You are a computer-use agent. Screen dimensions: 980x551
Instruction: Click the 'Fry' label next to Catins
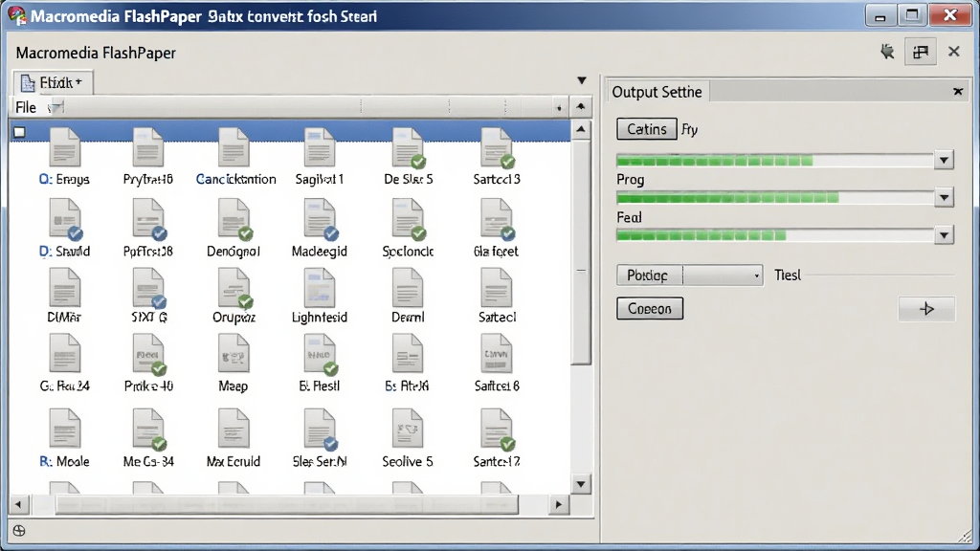click(689, 130)
